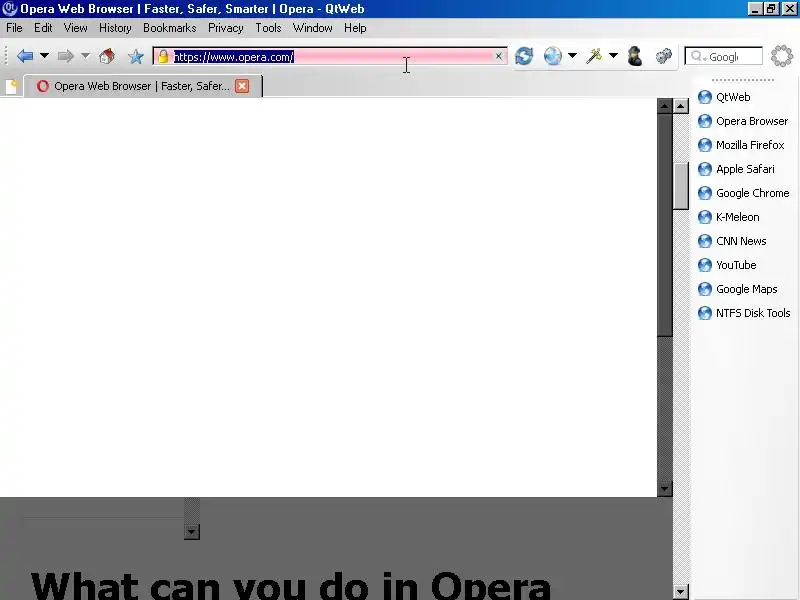800x600 pixels.
Task: Click the QtWeb app icon in title bar
Action: pyautogui.click(x=9, y=9)
